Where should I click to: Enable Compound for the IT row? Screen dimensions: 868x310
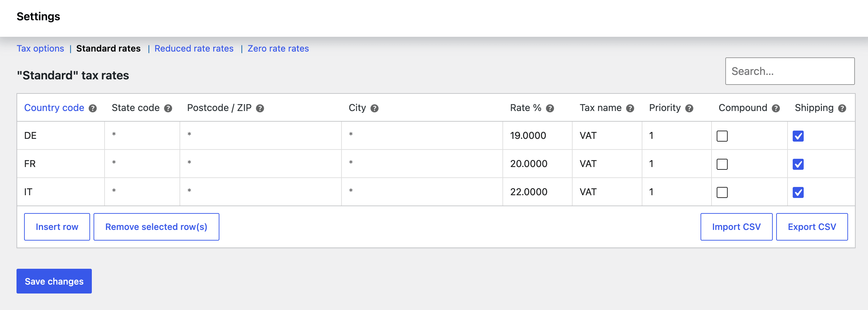coord(722,192)
